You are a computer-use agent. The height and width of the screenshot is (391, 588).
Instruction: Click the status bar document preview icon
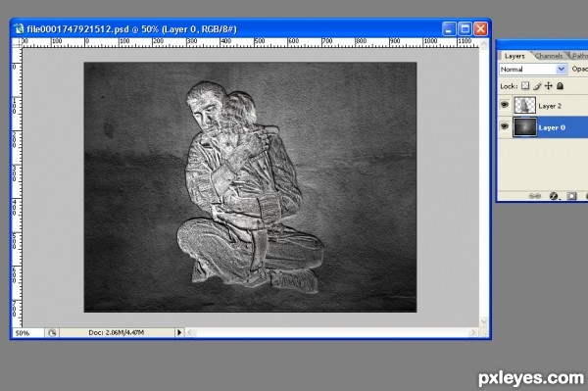tap(52, 332)
